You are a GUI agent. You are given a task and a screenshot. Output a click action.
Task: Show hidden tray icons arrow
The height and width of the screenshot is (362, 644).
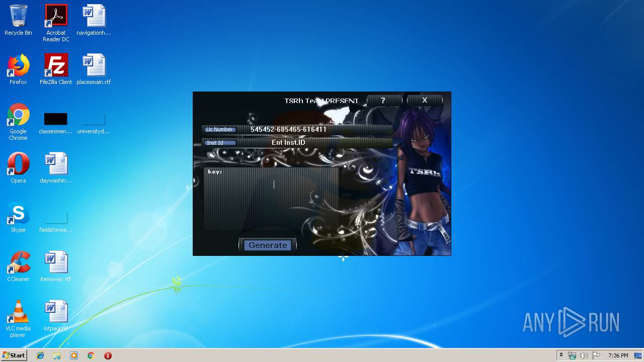pyautogui.click(x=561, y=355)
